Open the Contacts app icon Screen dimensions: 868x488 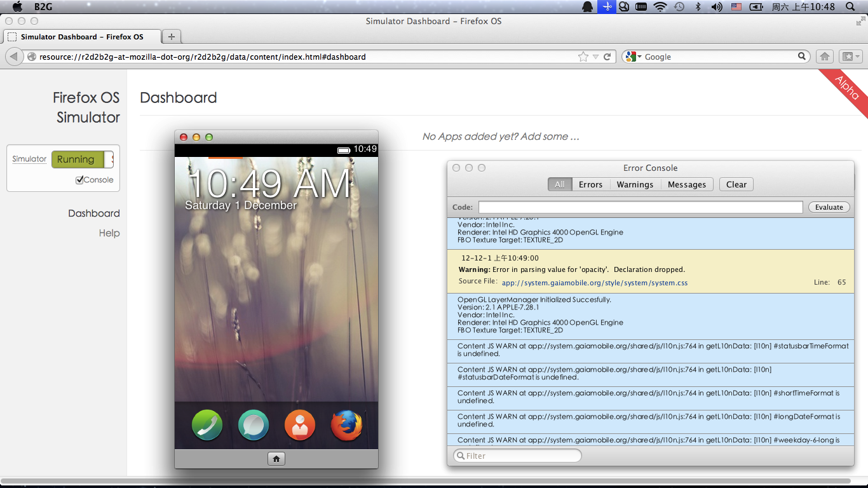coord(300,425)
